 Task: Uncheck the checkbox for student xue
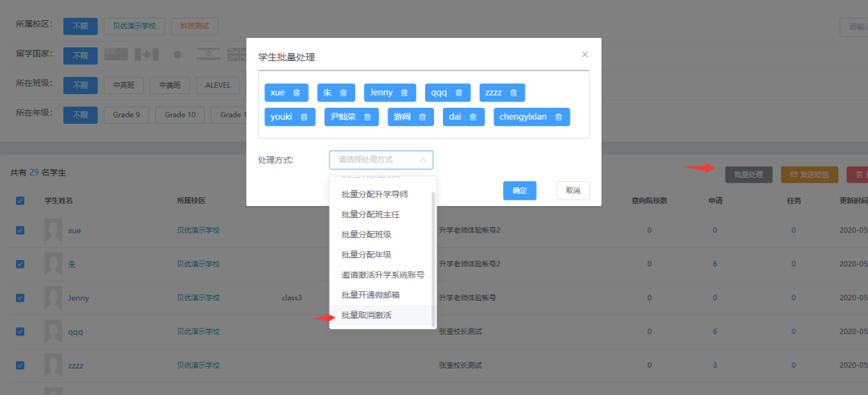coord(20,230)
